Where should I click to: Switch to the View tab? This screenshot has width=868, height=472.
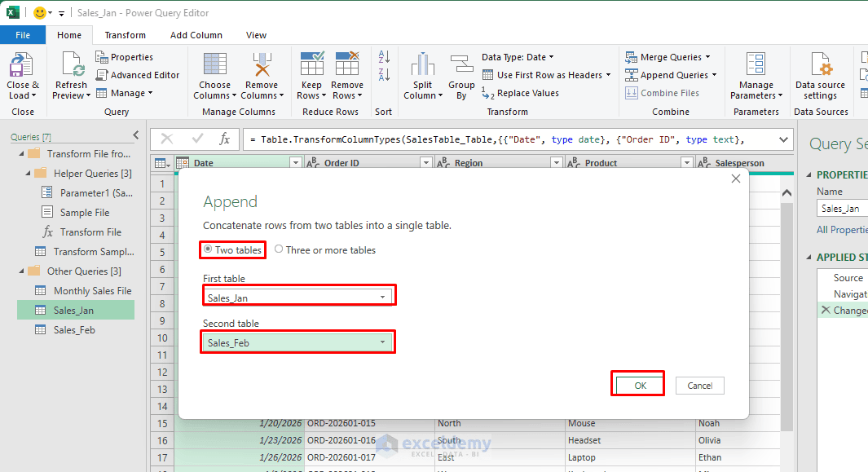(x=256, y=35)
